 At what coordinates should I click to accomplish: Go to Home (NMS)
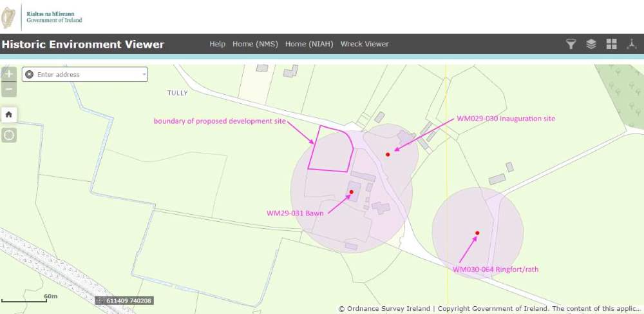click(255, 44)
